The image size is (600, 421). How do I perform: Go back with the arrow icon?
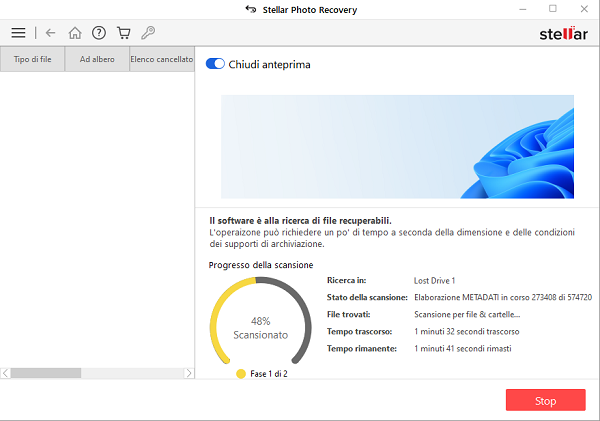[x=51, y=33]
